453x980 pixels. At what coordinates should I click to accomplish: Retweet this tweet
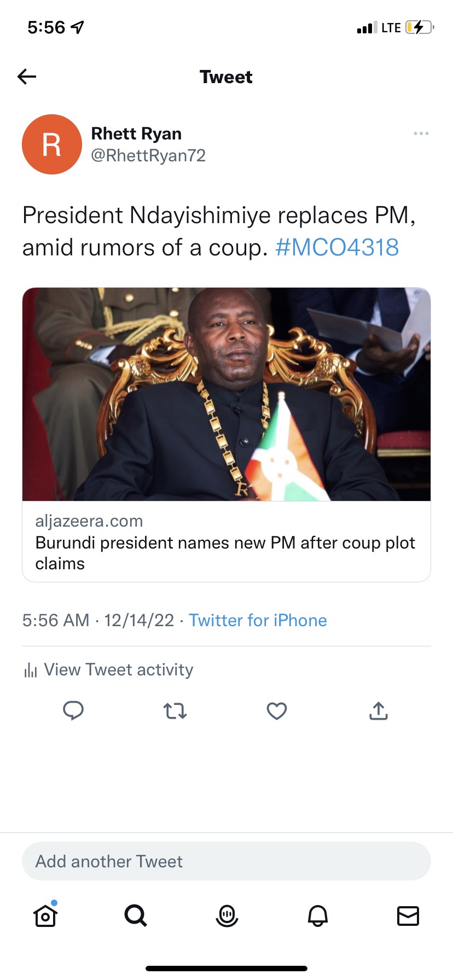pyautogui.click(x=175, y=710)
